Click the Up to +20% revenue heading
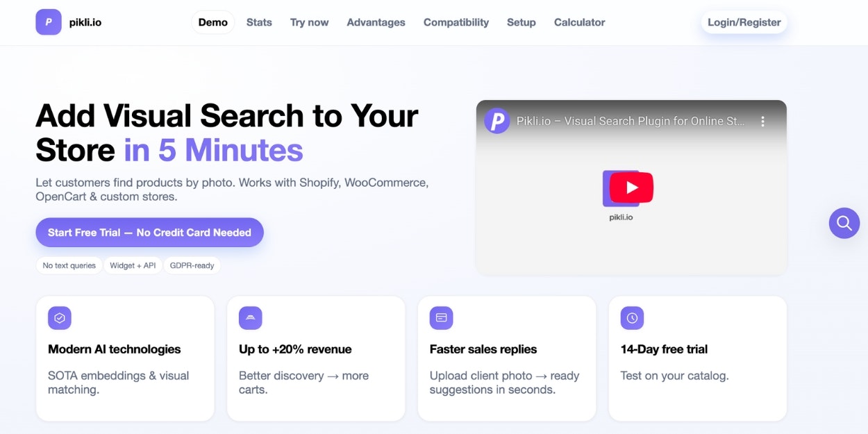This screenshot has width=868, height=434. point(295,349)
